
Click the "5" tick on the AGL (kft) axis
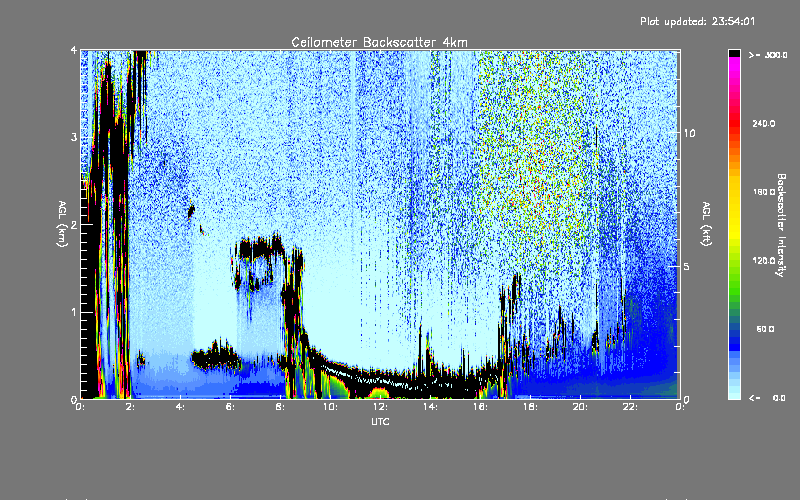tap(687, 266)
